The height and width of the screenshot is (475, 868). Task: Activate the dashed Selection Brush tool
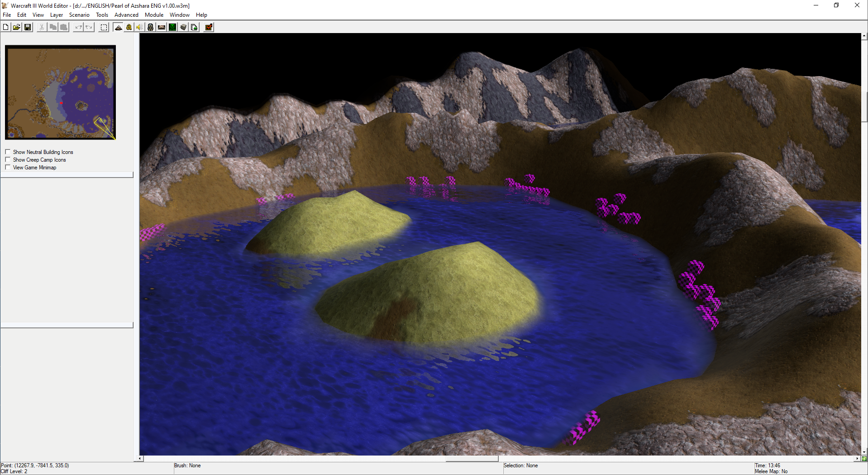coord(104,27)
